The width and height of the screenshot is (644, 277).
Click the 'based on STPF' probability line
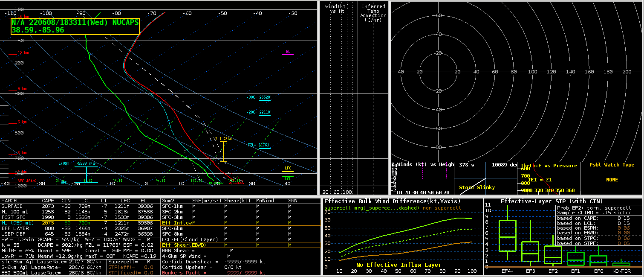coord(593,243)
